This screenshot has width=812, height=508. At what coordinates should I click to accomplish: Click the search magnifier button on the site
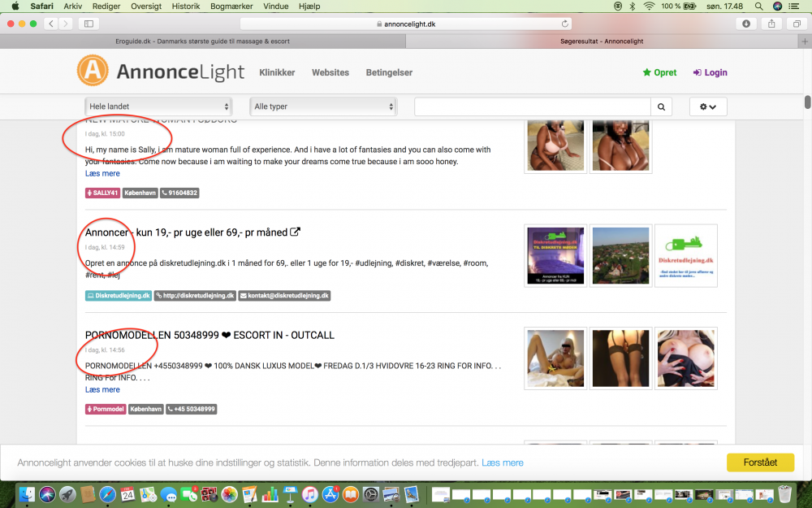tap(661, 106)
